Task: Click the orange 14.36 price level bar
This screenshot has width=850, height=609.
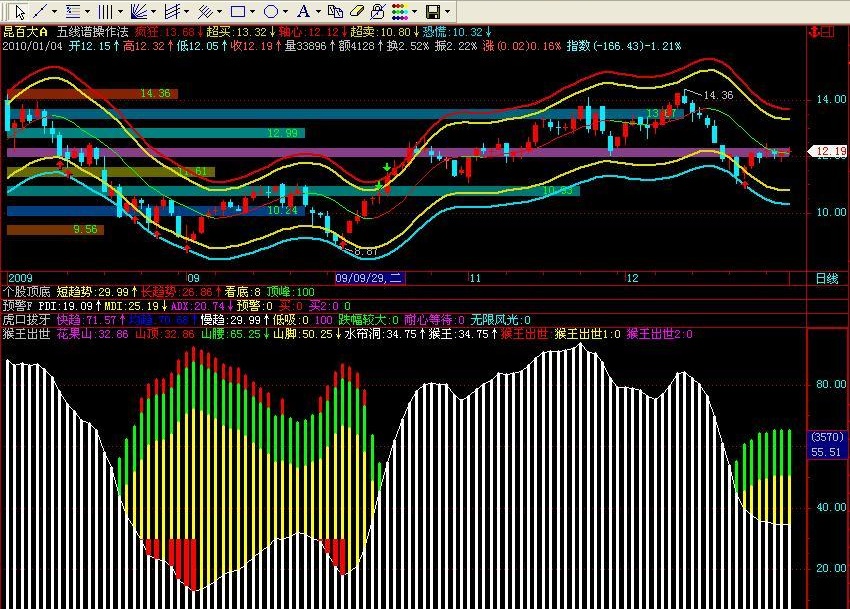Action: click(92, 94)
